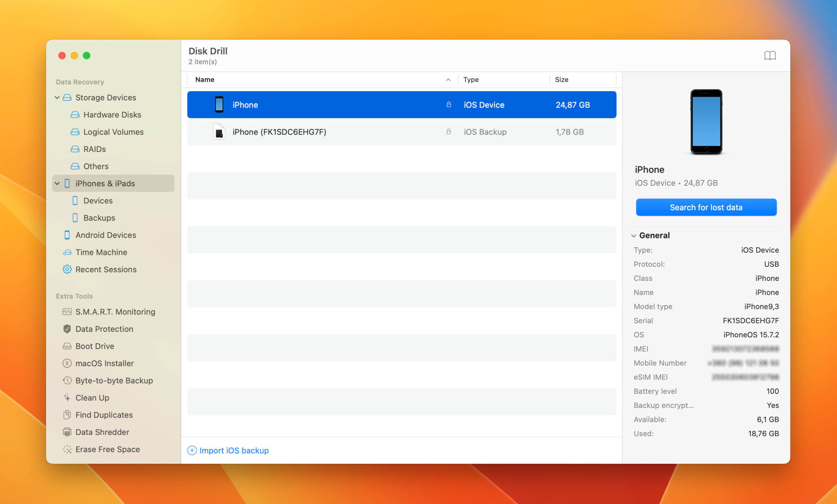Select the Erase Free Space icon
Viewport: 837px width, 504px height.
pos(67,449)
